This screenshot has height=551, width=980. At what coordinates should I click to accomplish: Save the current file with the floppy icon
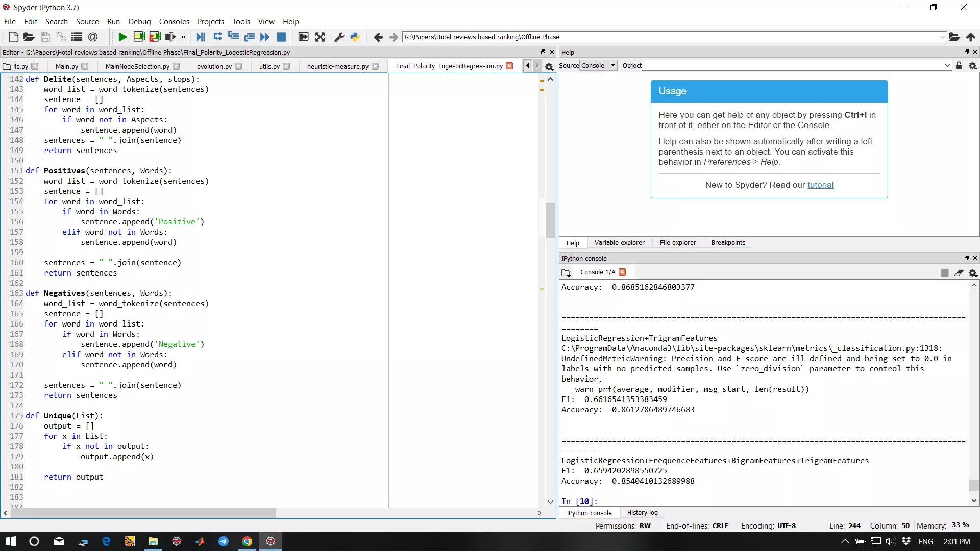(45, 37)
